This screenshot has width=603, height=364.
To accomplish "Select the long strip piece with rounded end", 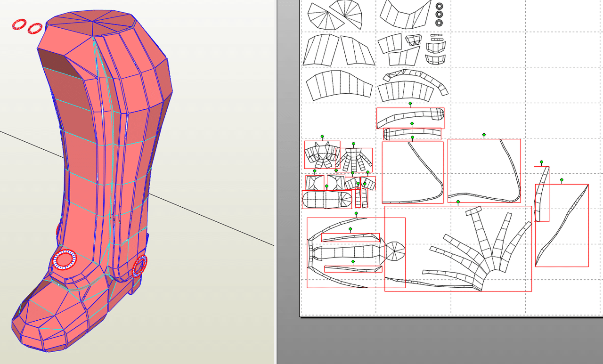I will pyautogui.click(x=410, y=118).
